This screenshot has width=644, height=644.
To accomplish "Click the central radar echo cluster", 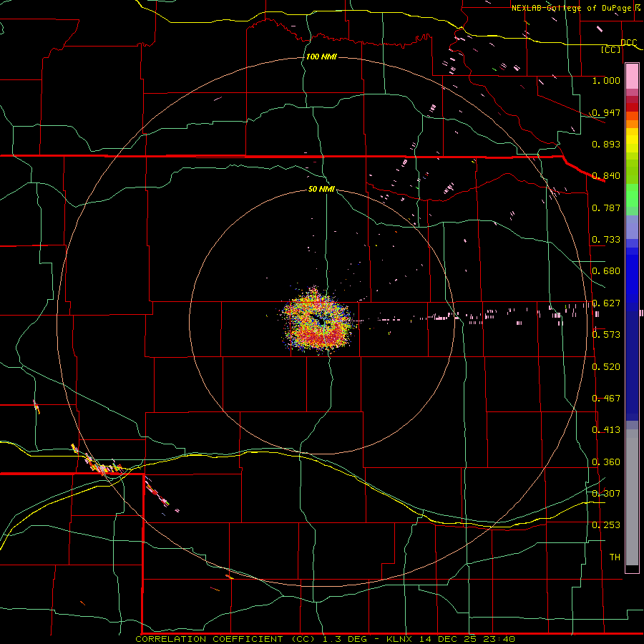I will [x=318, y=321].
